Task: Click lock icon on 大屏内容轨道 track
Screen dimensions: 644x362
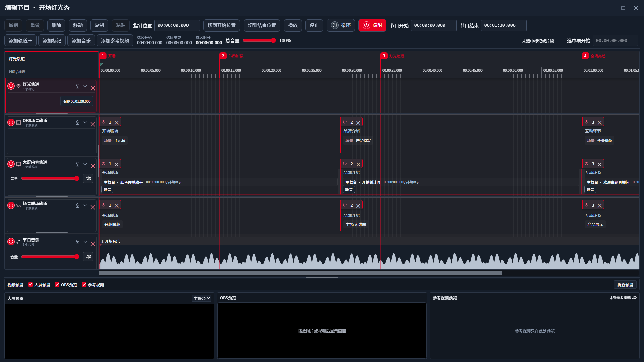Action: pyautogui.click(x=77, y=164)
